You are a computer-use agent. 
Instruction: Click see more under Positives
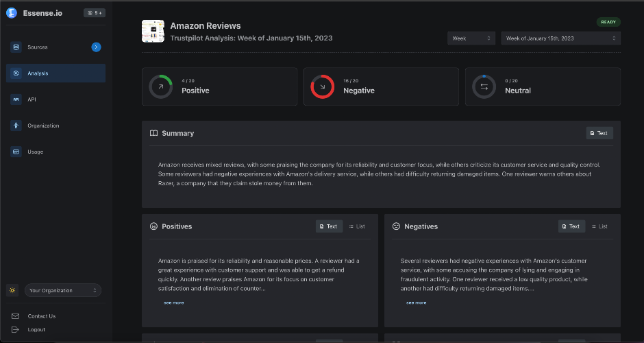tap(174, 303)
